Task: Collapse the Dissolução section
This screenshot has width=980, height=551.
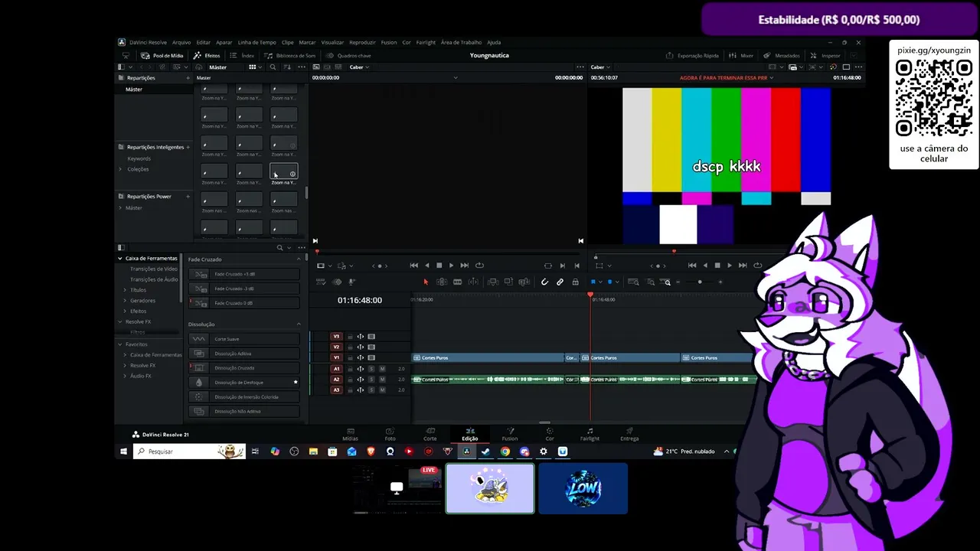Action: click(x=298, y=324)
